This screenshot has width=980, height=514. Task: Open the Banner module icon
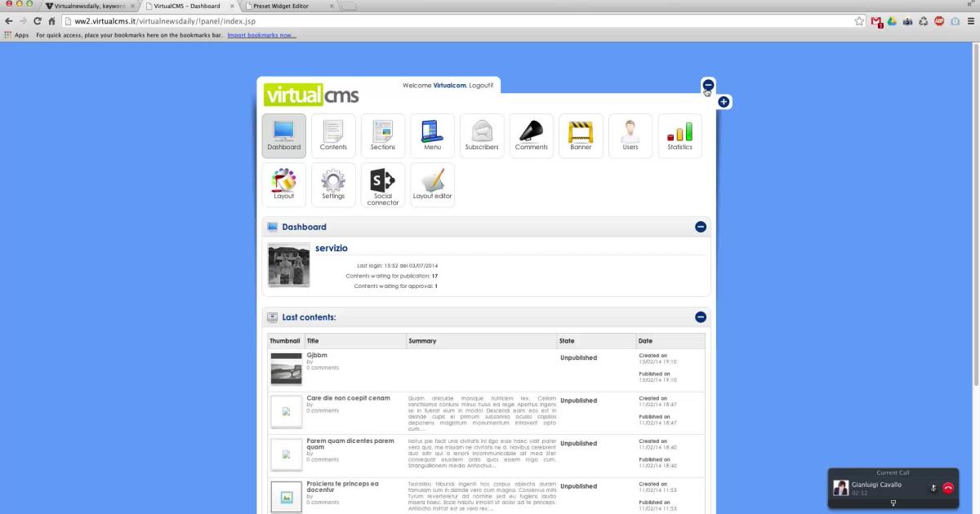581,135
